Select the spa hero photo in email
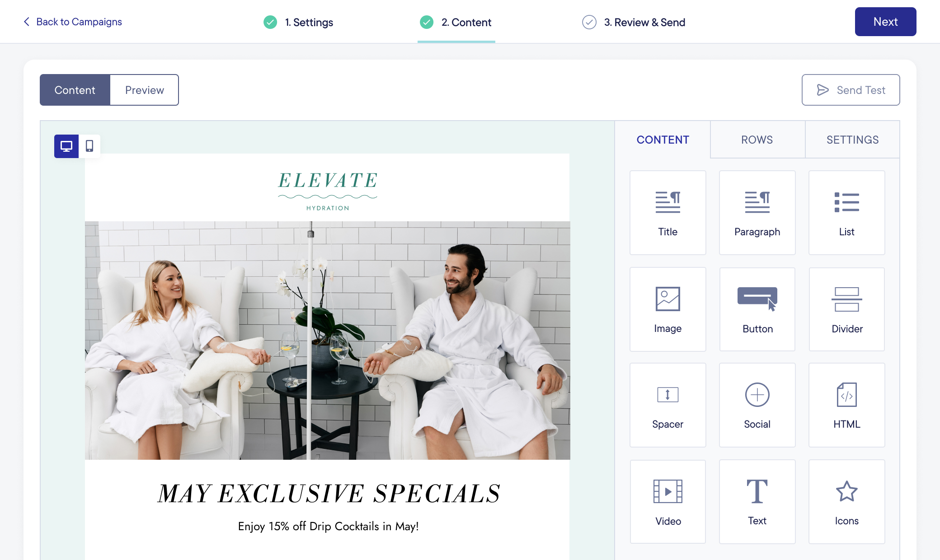 [x=328, y=341]
